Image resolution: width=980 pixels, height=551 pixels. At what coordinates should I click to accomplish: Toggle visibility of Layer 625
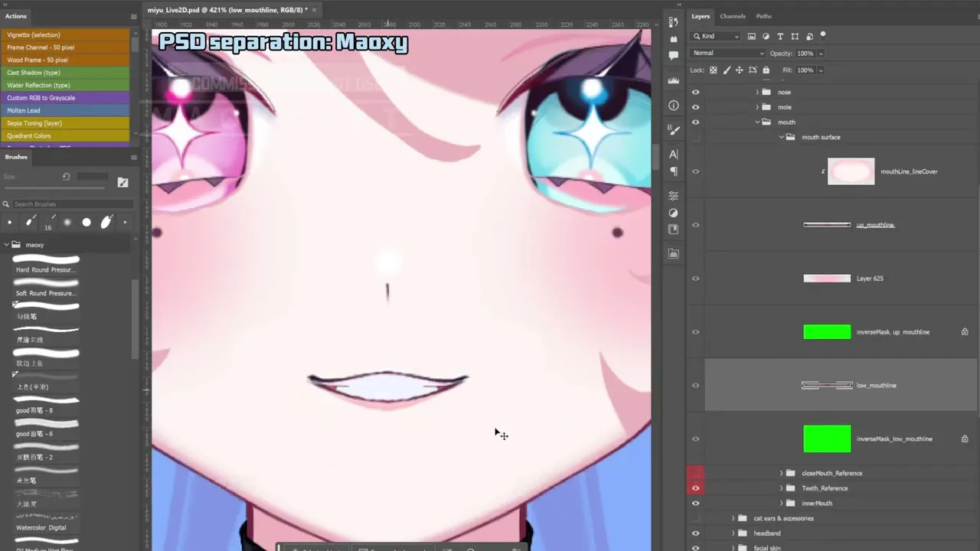pos(695,279)
